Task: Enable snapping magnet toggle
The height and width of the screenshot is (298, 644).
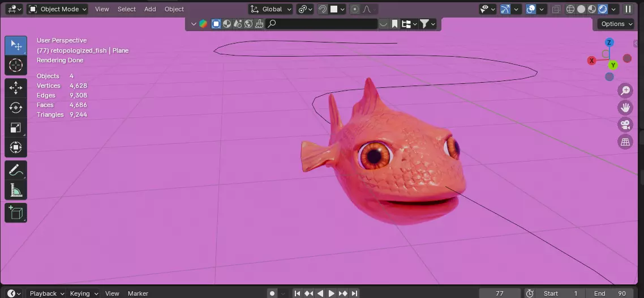Action: pos(323,9)
